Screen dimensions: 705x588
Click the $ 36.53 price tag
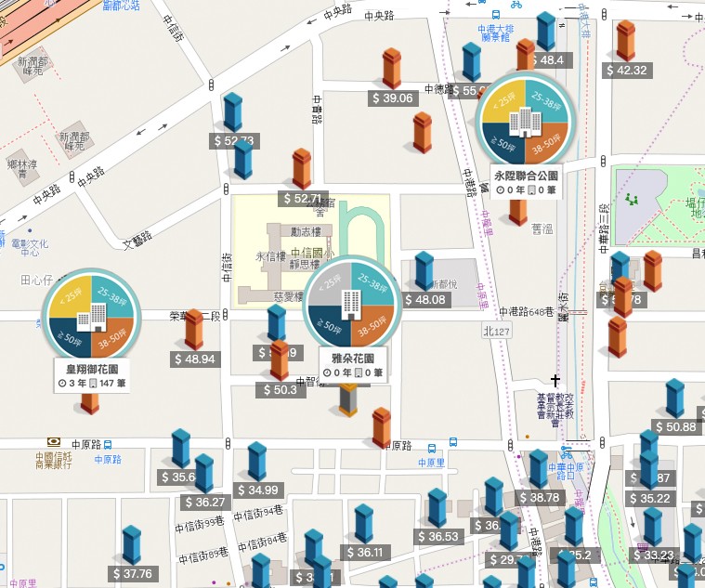(438, 536)
